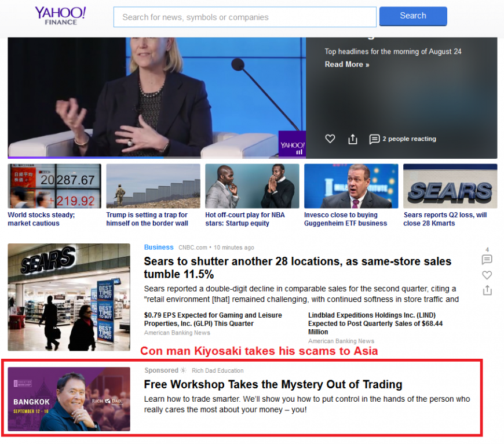The width and height of the screenshot is (504, 444).
Task: Like the Sears article with heart icon
Action: tap(487, 275)
